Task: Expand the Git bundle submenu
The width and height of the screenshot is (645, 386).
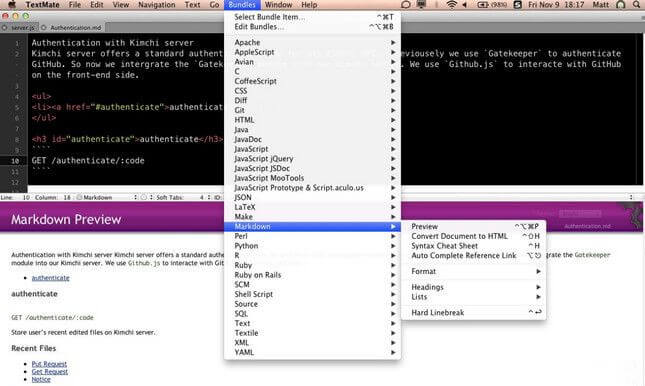Action: click(x=313, y=110)
